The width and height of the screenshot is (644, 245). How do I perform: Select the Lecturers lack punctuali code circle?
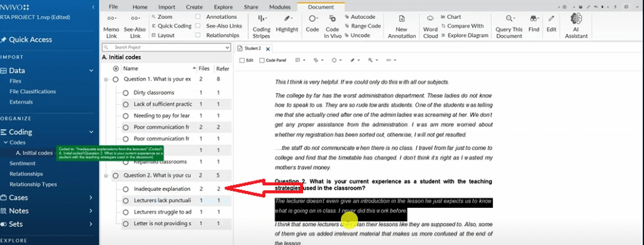126,200
